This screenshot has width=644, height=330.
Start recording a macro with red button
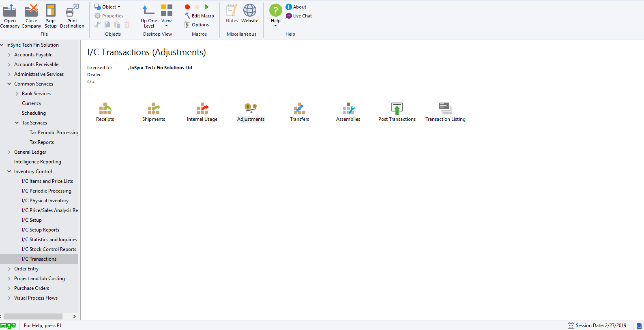(187, 7)
